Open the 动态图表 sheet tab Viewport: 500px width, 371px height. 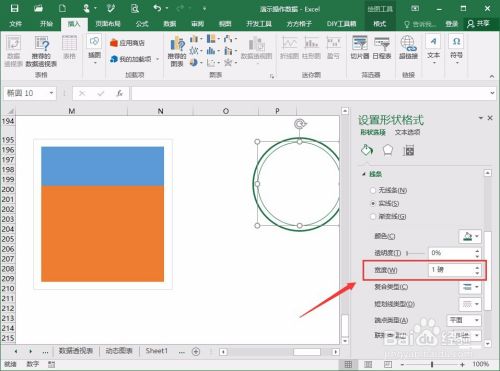pyautogui.click(x=119, y=351)
